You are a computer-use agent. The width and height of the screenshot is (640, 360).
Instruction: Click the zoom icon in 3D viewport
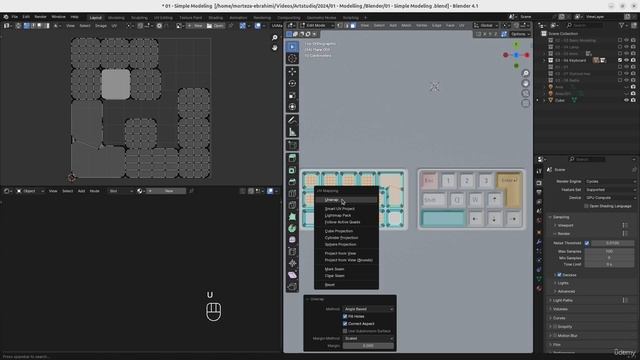[525, 73]
